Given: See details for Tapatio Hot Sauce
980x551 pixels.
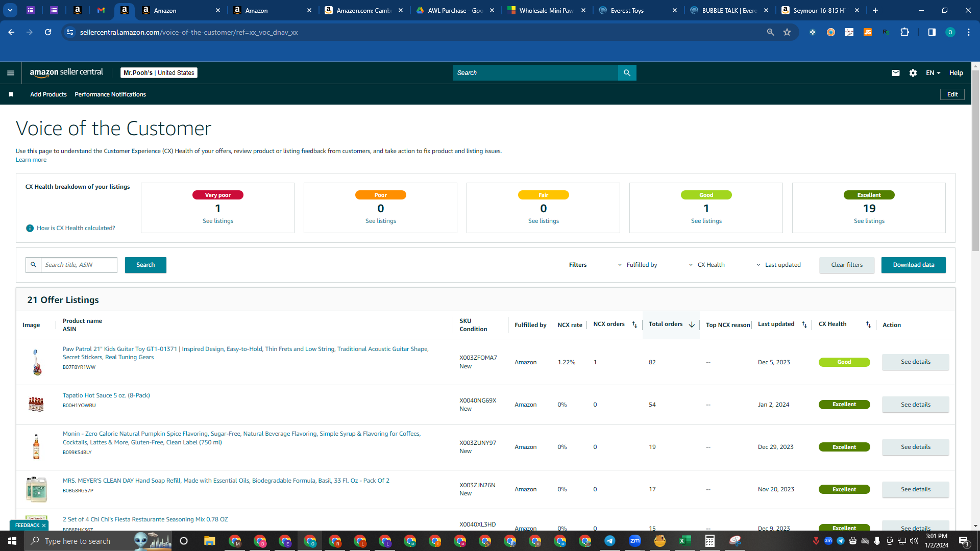Looking at the screenshot, I should coord(915,405).
